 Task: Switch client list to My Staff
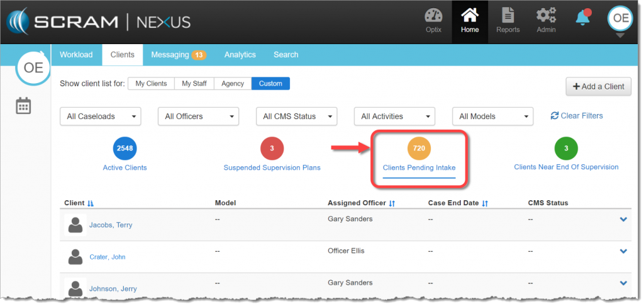pyautogui.click(x=194, y=84)
